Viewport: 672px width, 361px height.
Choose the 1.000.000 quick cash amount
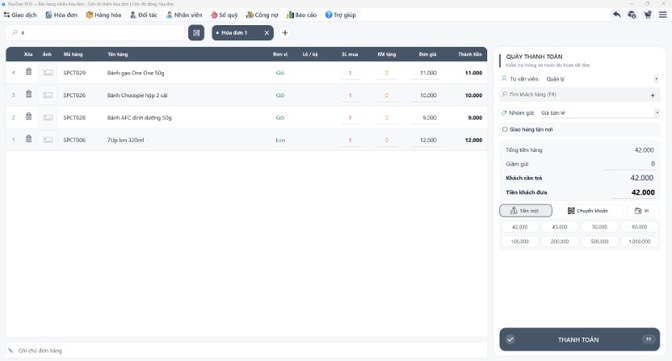[x=639, y=241]
